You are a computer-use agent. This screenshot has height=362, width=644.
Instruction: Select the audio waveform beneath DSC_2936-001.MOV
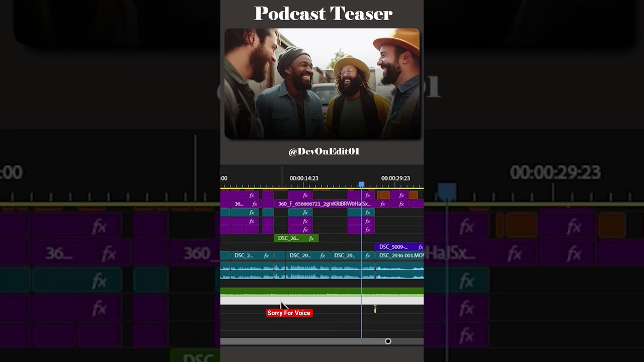point(399,269)
